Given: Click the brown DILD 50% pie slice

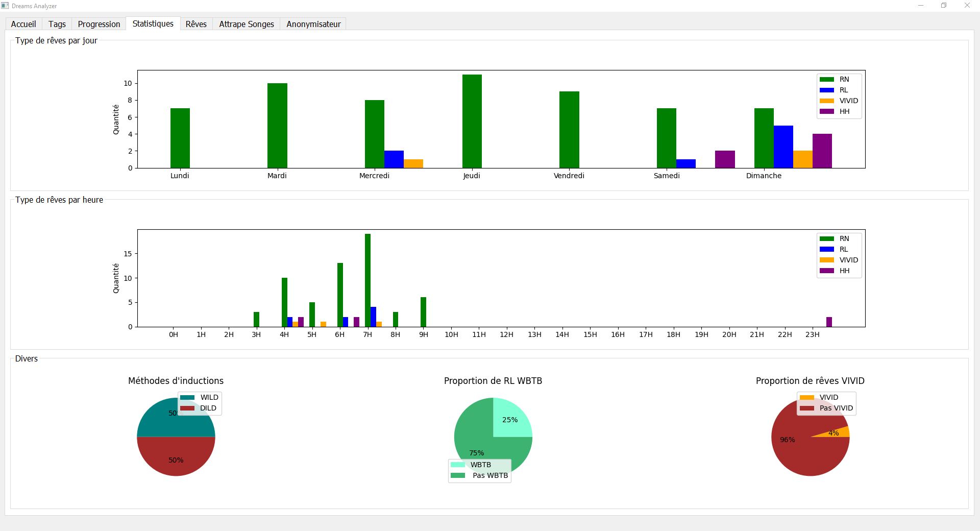Looking at the screenshot, I should coord(176,457).
